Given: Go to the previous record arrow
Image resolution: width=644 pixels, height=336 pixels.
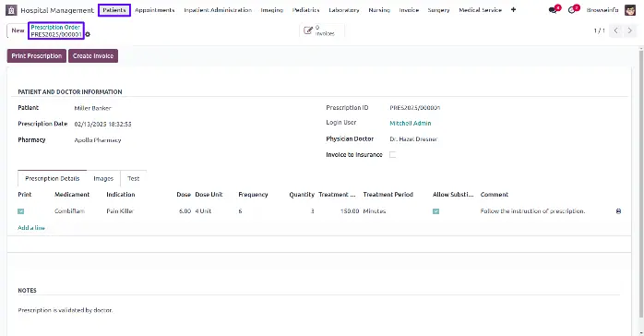Looking at the screenshot, I should [x=615, y=30].
